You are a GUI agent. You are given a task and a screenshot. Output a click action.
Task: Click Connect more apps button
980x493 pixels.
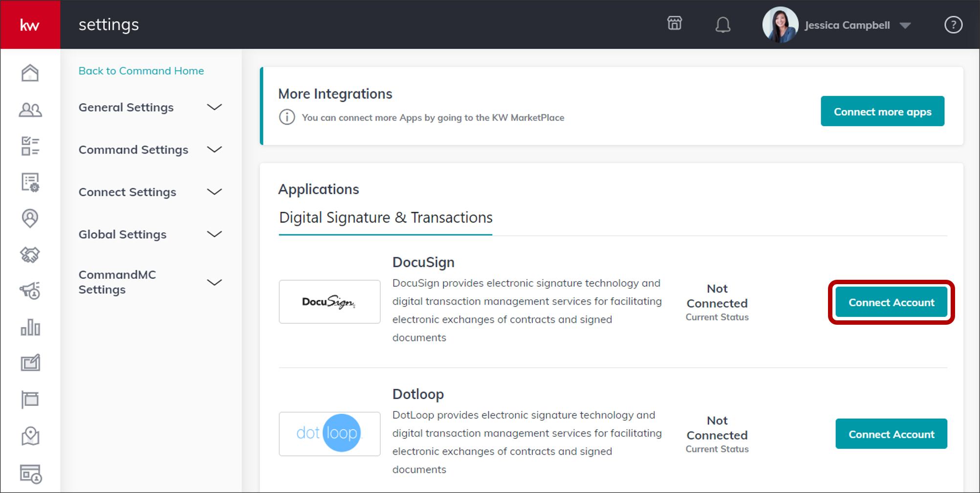point(882,111)
